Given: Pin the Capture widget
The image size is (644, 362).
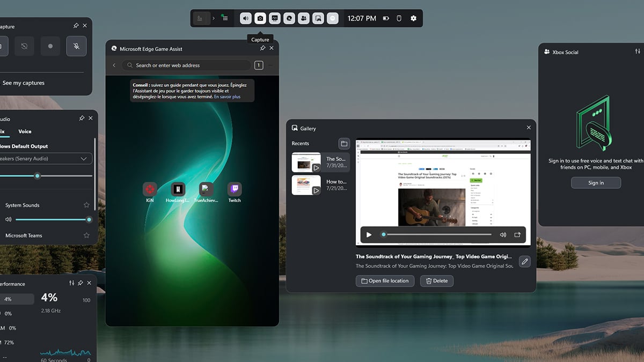Looking at the screenshot, I should point(76,26).
